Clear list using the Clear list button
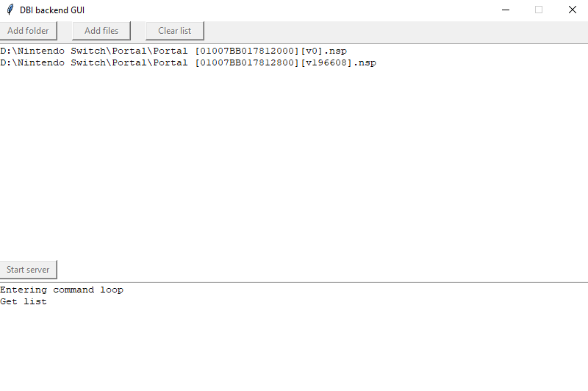 [x=174, y=31]
